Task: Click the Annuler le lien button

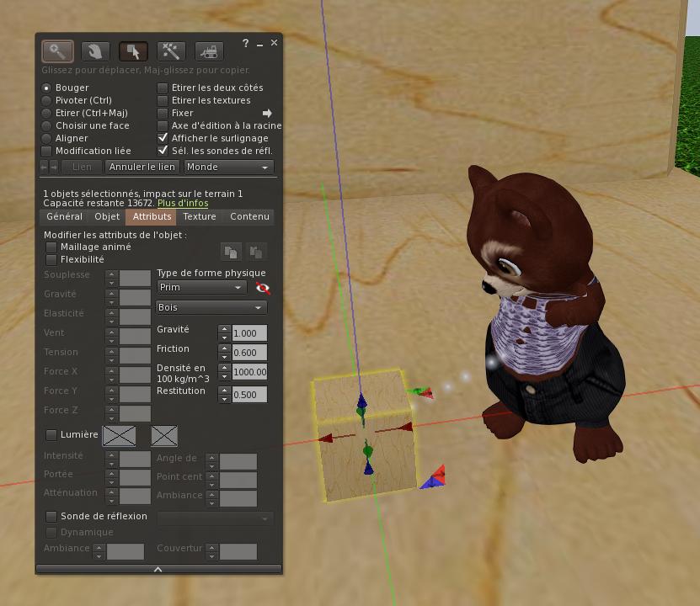Action: pos(142,167)
